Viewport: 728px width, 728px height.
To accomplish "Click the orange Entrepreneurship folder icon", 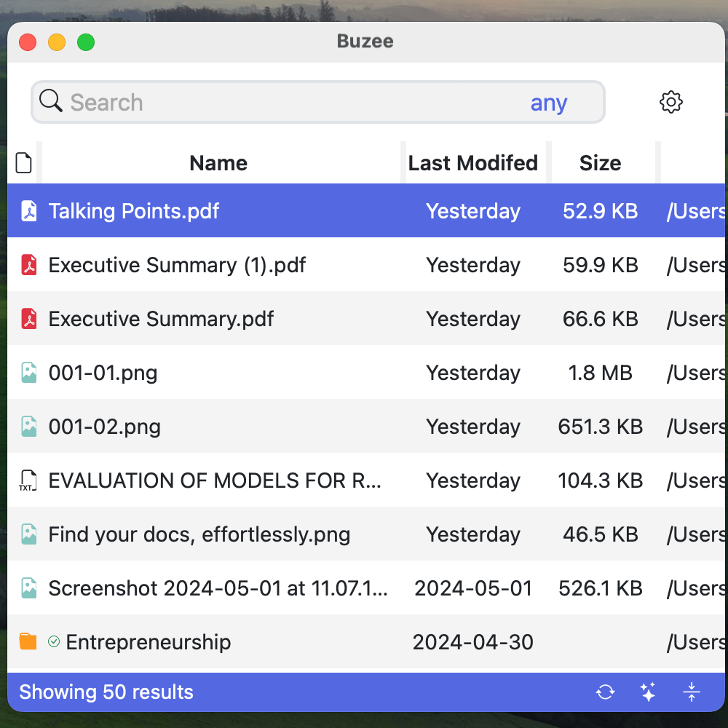I will pos(28,641).
